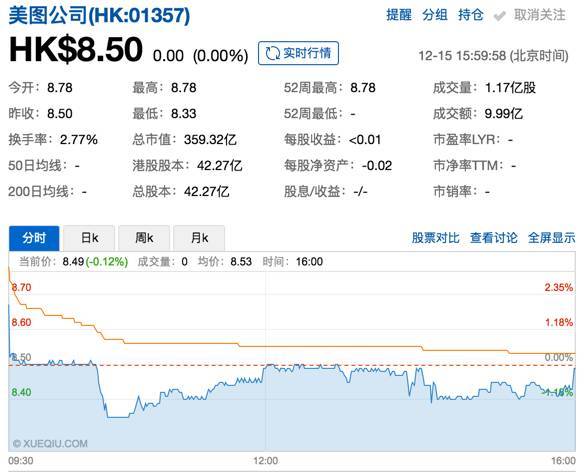
Task: Click the 12:00 marker on time axis
Action: coord(266,461)
